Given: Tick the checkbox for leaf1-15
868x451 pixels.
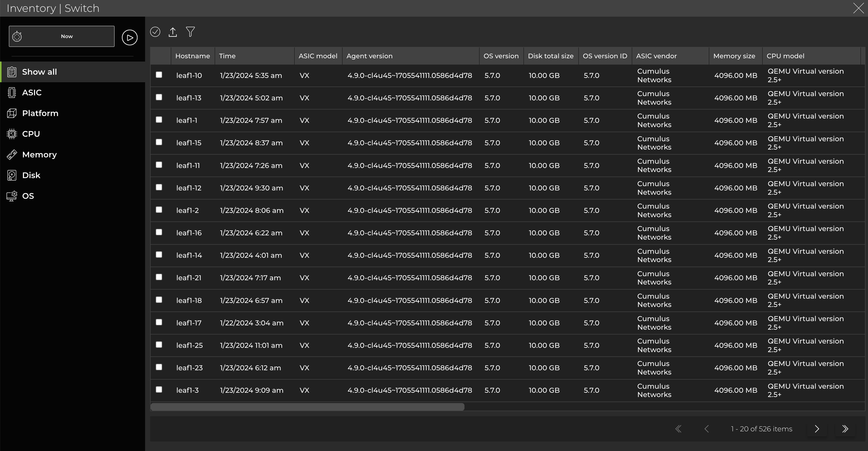Looking at the screenshot, I should click(x=159, y=142).
